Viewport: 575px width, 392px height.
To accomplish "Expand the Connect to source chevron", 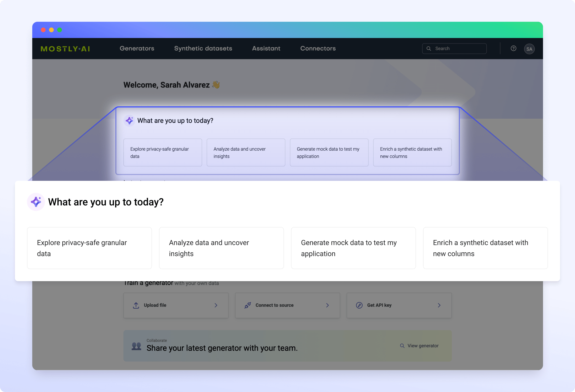I will [x=327, y=305].
